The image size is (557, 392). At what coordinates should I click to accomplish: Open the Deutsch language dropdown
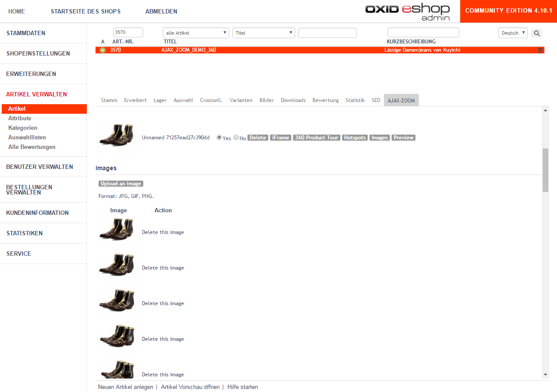513,33
